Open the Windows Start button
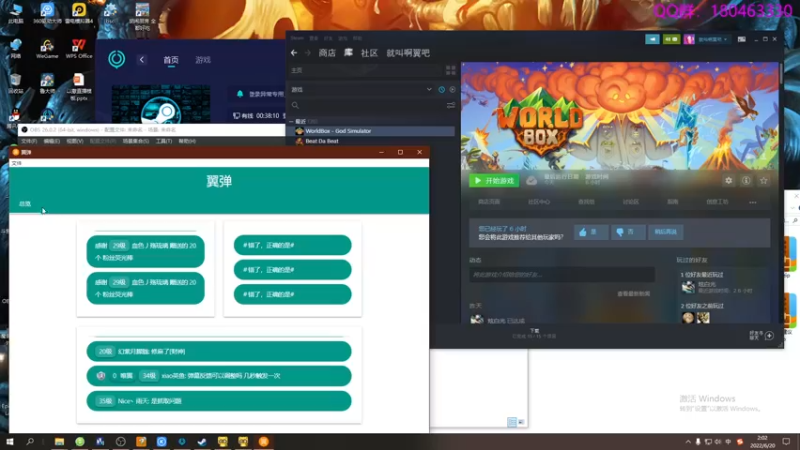The image size is (800, 450). [10, 442]
